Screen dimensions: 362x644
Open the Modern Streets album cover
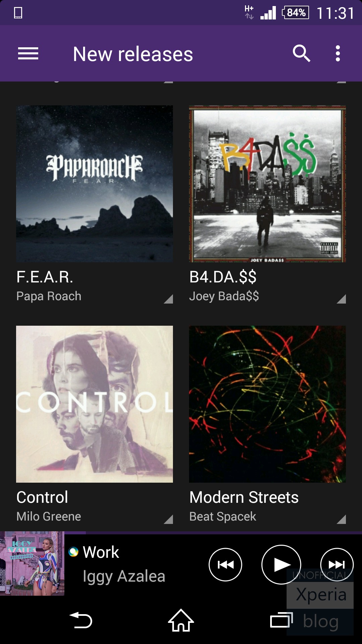pos(267,404)
